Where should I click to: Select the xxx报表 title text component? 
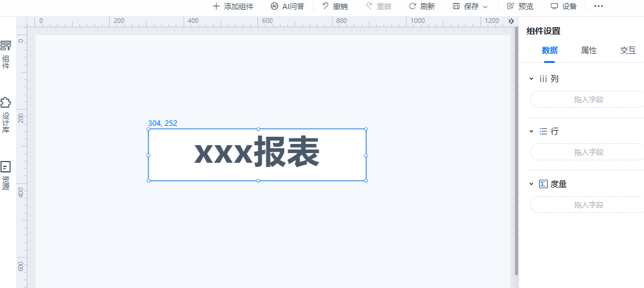click(x=257, y=155)
